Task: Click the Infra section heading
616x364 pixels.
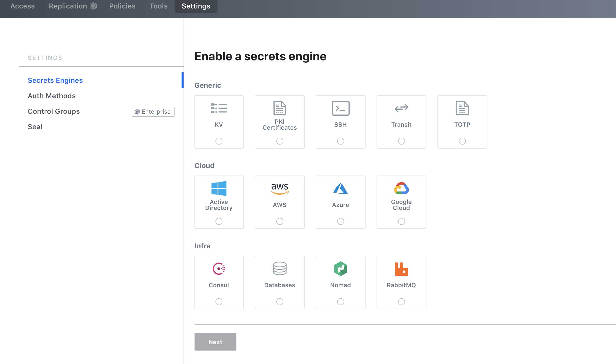Action: 203,246
